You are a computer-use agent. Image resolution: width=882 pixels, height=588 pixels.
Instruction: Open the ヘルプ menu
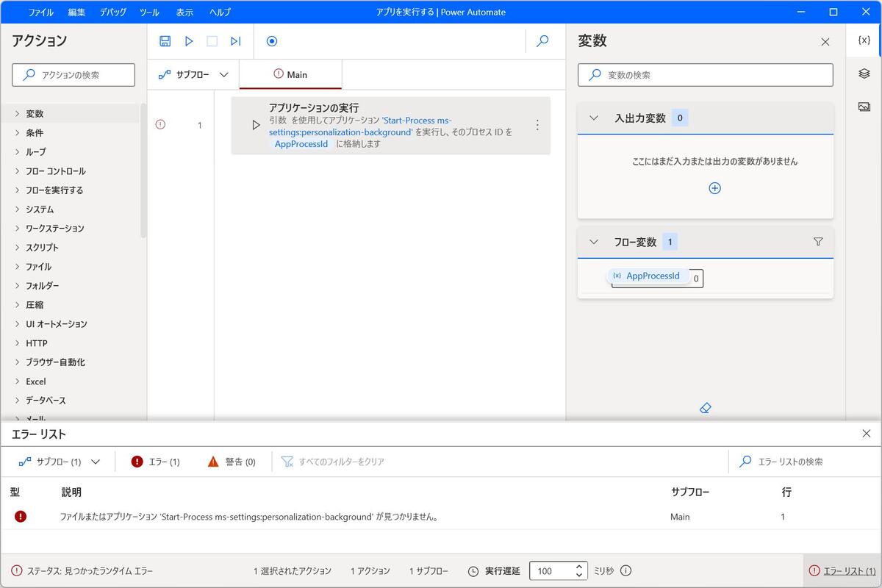pos(220,12)
